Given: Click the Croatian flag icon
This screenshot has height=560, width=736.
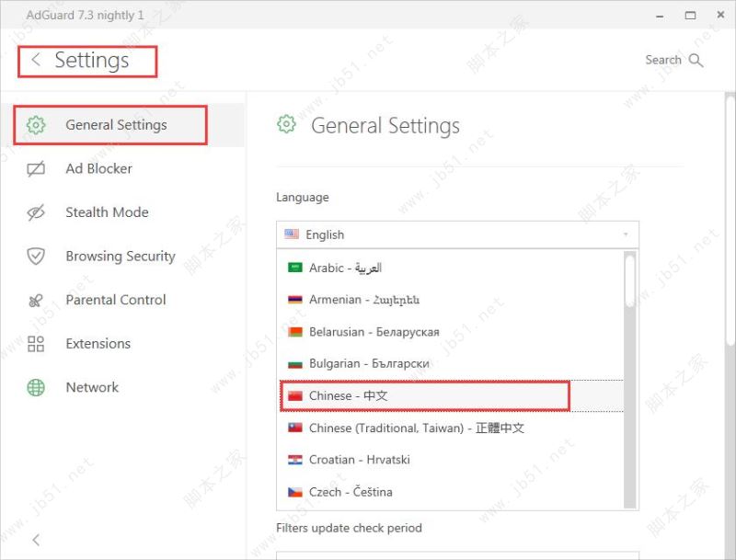Looking at the screenshot, I should click(294, 460).
